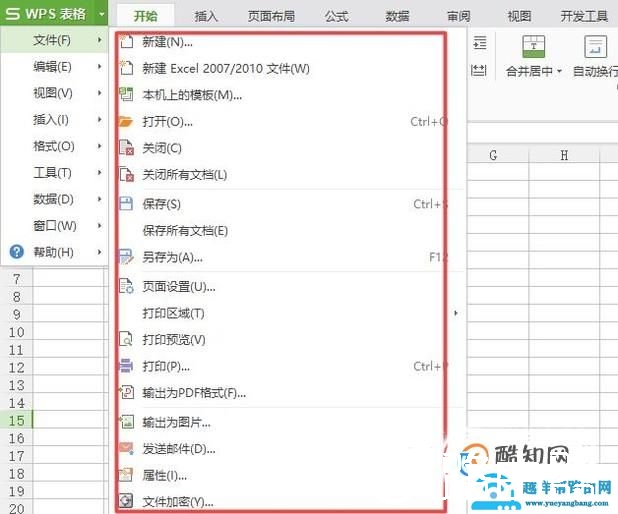Switch to the 开发工具 ribbon tab
618x514 pixels.
coord(584,16)
